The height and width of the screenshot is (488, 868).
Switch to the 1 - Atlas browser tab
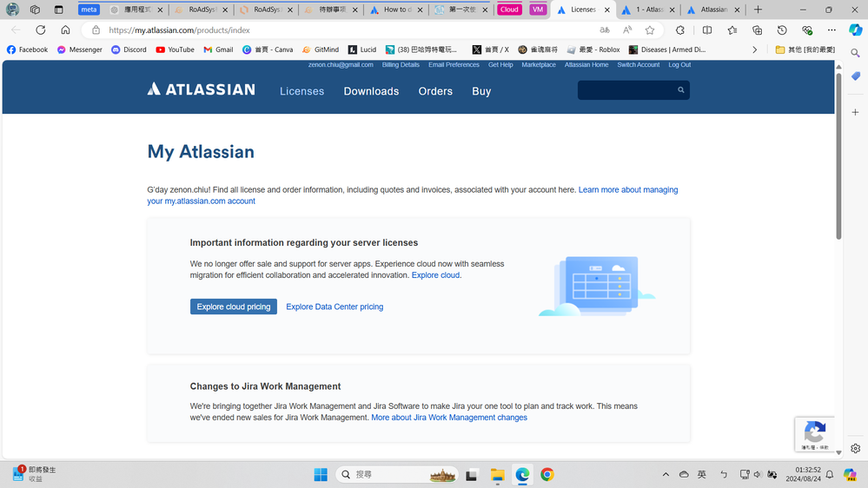click(x=648, y=10)
